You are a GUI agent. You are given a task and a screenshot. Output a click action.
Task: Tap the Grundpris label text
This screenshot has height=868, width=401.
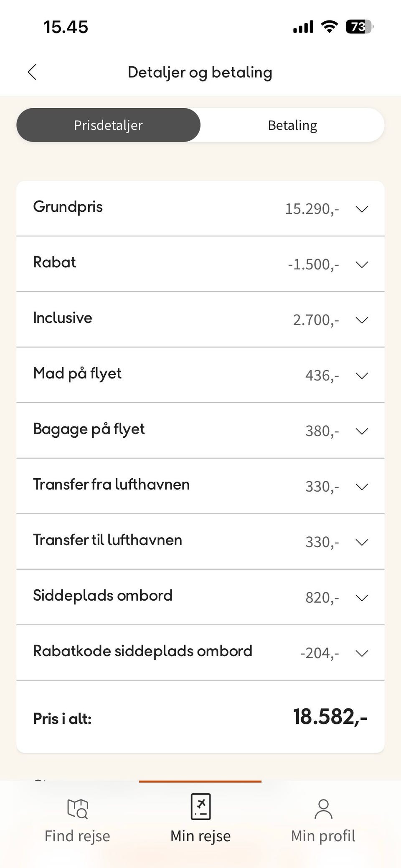click(x=68, y=207)
